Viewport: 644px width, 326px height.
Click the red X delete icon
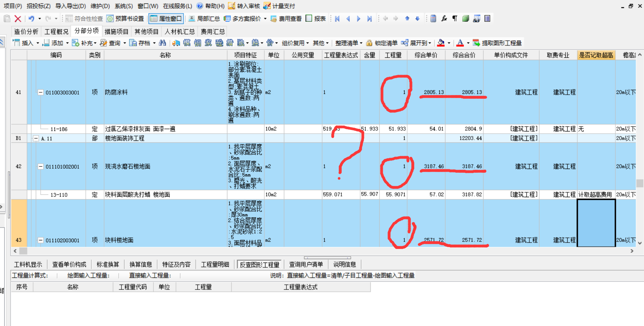(18, 18)
